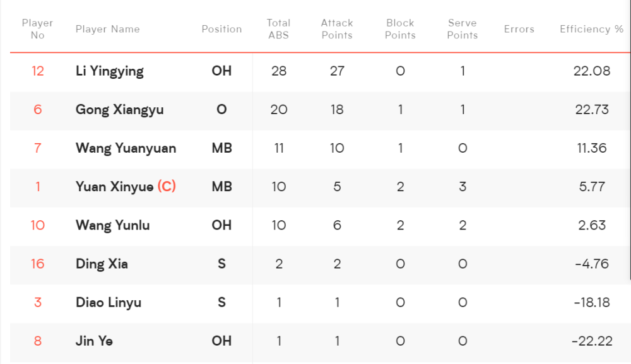Sort by the Total ABS column header
The height and width of the screenshot is (364, 631).
pos(278,29)
